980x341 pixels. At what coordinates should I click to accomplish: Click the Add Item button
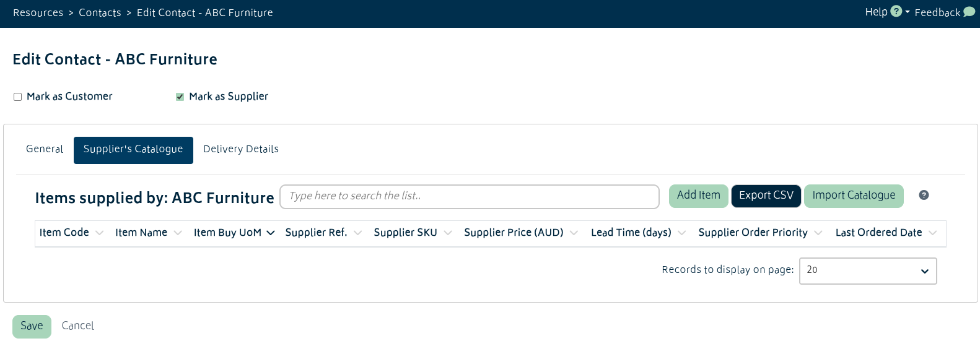pos(698,196)
